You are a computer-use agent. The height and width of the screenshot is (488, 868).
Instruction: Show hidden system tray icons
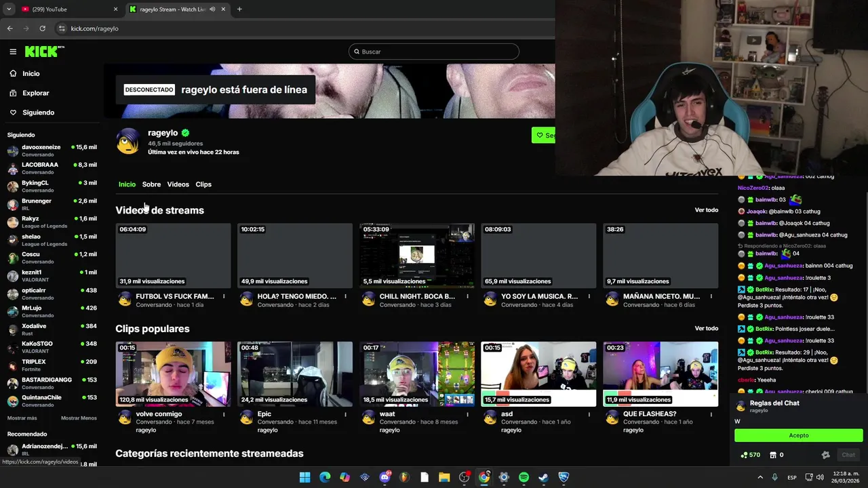759,477
